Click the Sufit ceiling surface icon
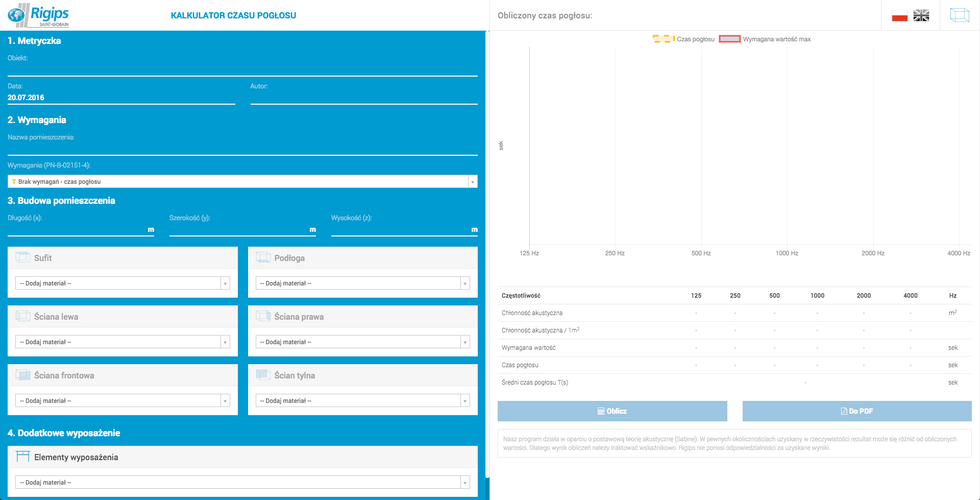Viewport: 980px width, 500px height. pyautogui.click(x=23, y=257)
